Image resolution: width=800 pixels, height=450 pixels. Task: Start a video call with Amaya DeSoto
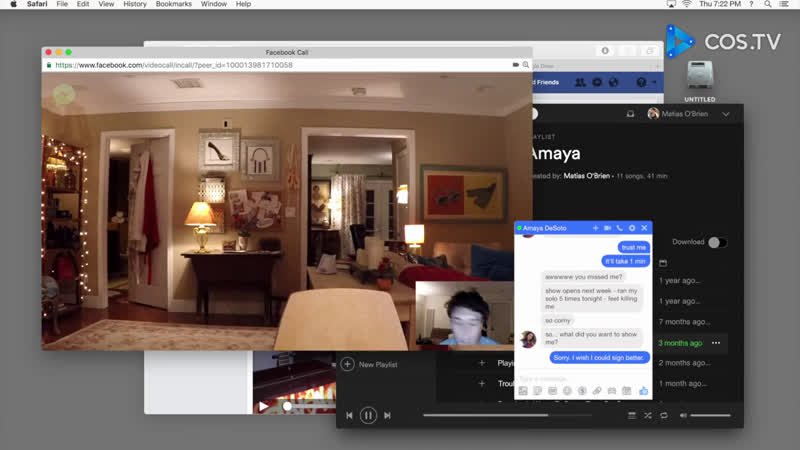(607, 228)
